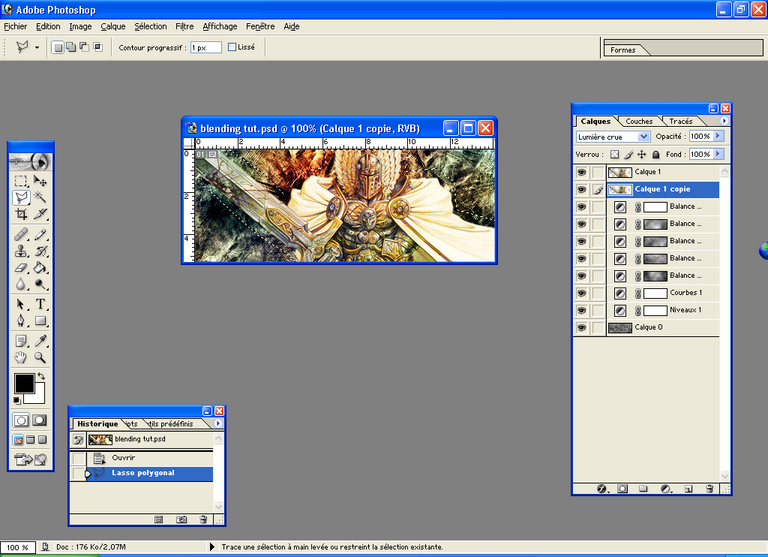This screenshot has width=768, height=557.
Task: Select the Eyedropper tool
Action: 41,339
